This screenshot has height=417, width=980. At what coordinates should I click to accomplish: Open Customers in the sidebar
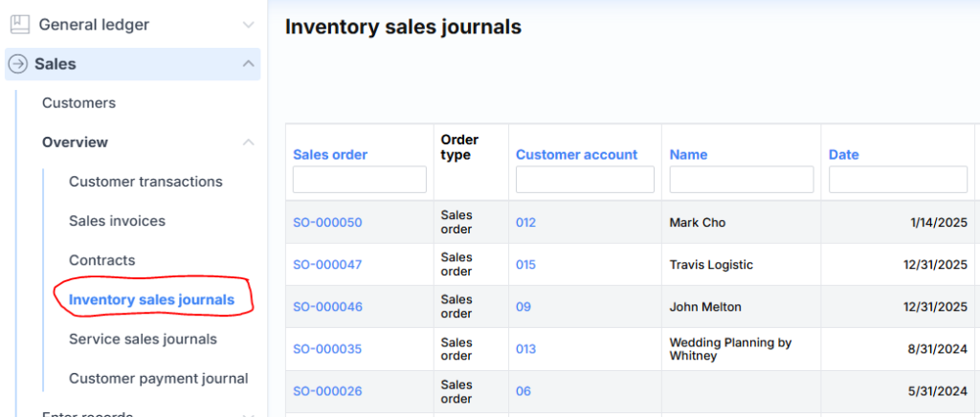click(78, 103)
